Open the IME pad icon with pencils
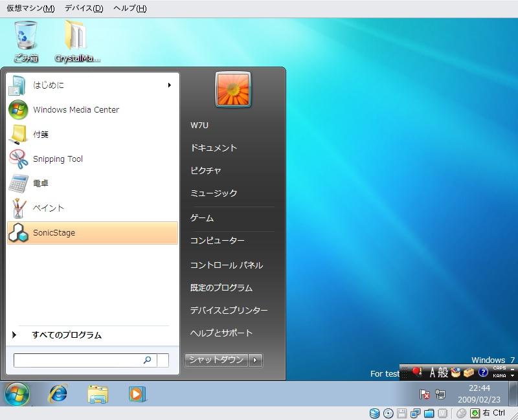 pyautogui.click(x=456, y=373)
